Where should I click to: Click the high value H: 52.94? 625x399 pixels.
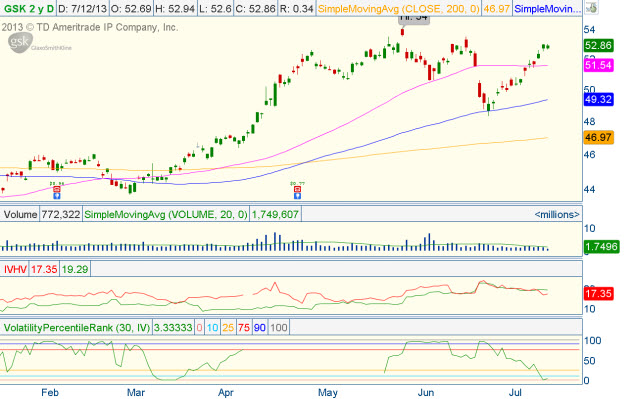(x=175, y=8)
